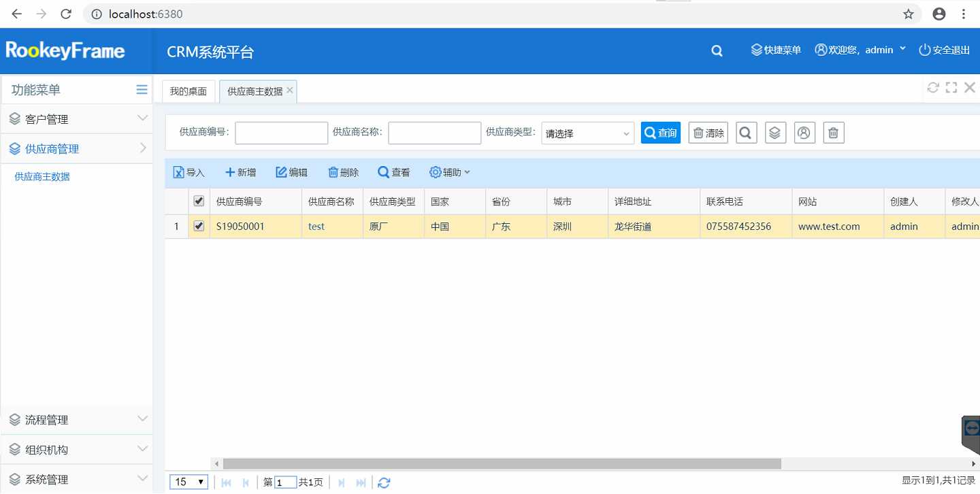This screenshot has width=980, height=494.
Task: Toggle fullscreen mode for the tab area
Action: coord(951,87)
